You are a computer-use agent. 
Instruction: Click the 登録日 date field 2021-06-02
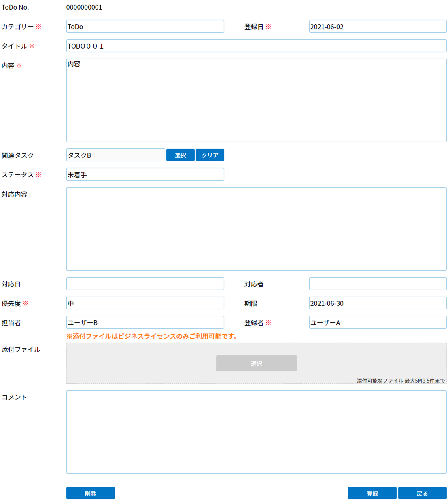(x=377, y=27)
